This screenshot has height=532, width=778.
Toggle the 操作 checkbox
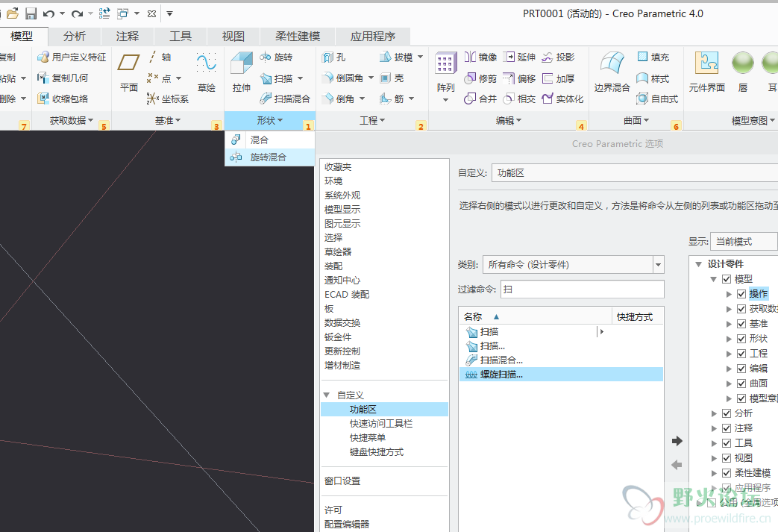click(x=741, y=294)
